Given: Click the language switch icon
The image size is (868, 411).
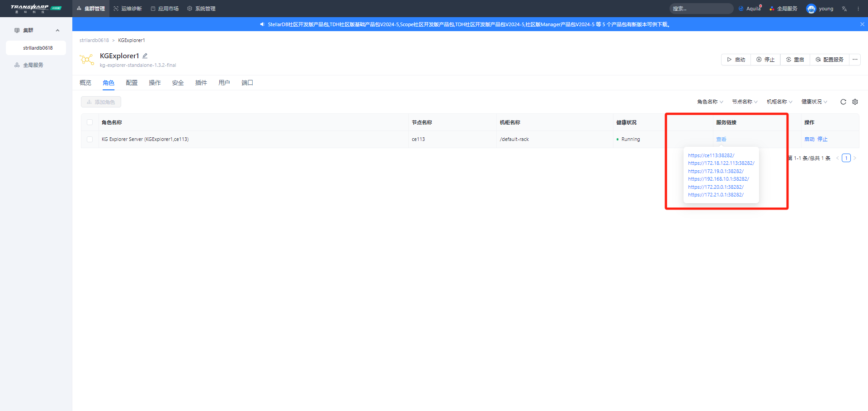Looking at the screenshot, I should 844,9.
